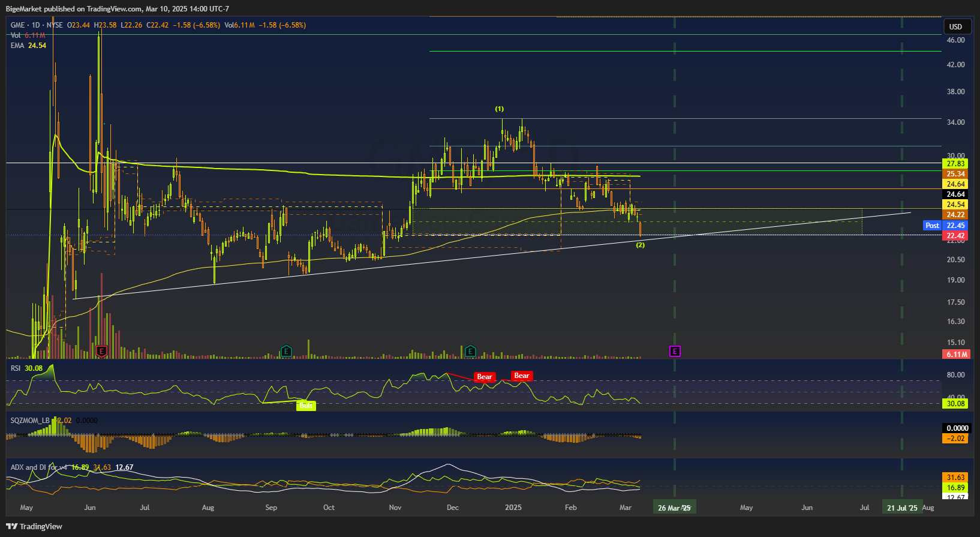
Task: Click the (2) wave label below last candle
Action: coord(641,245)
